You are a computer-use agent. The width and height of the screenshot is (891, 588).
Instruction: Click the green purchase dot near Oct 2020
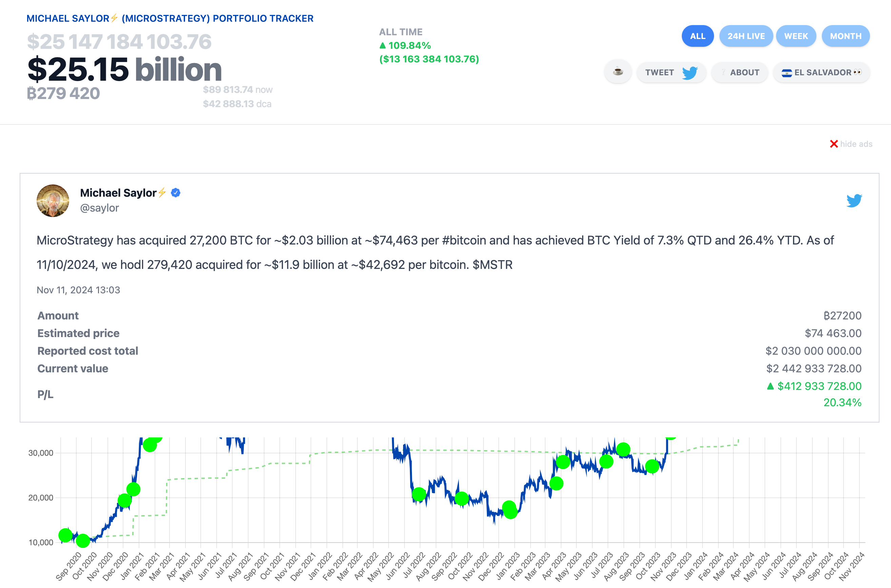pyautogui.click(x=83, y=541)
